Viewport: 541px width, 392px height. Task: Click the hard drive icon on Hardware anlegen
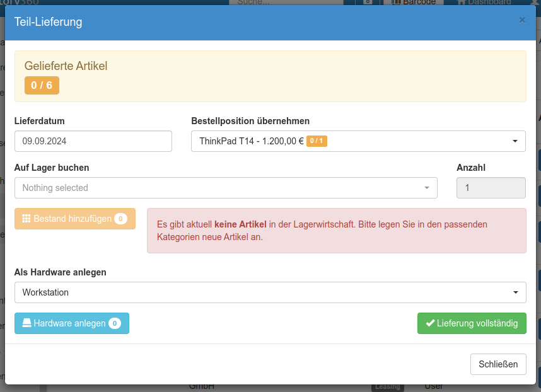pos(26,323)
